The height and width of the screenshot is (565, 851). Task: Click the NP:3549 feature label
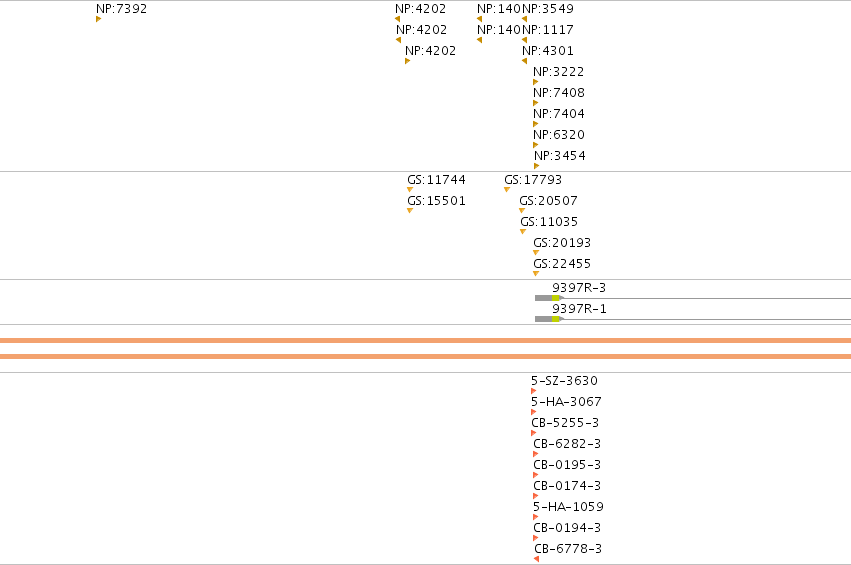548,9
